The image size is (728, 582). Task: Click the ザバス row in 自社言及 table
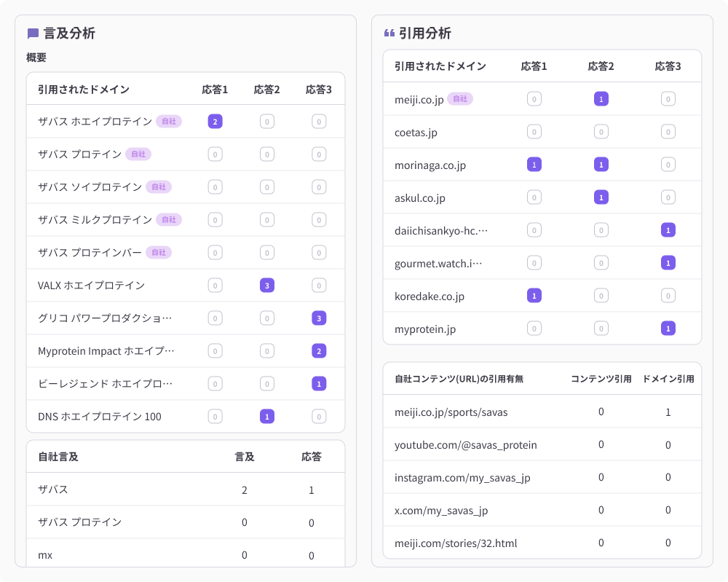[186, 489]
